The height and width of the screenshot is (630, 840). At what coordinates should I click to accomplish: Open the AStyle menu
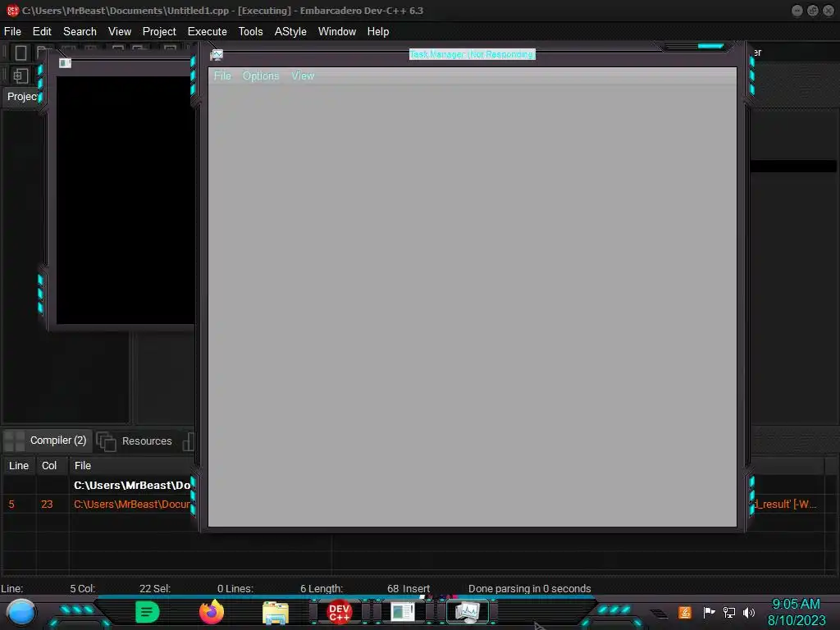290,32
